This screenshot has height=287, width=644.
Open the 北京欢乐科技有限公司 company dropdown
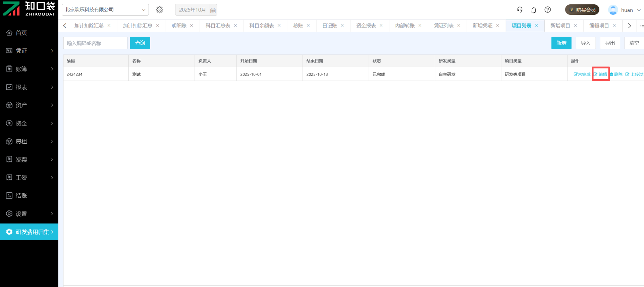pos(105,10)
